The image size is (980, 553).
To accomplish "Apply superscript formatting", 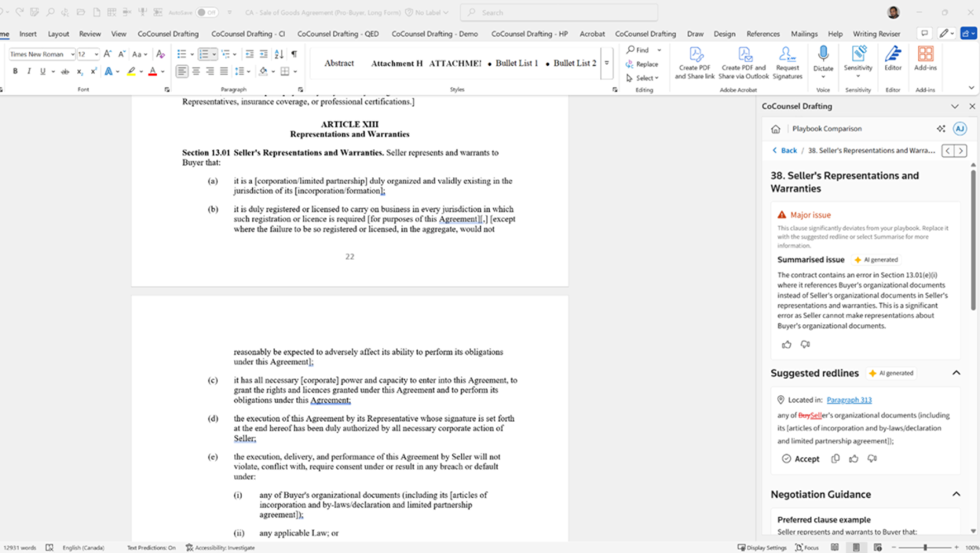I will 93,71.
